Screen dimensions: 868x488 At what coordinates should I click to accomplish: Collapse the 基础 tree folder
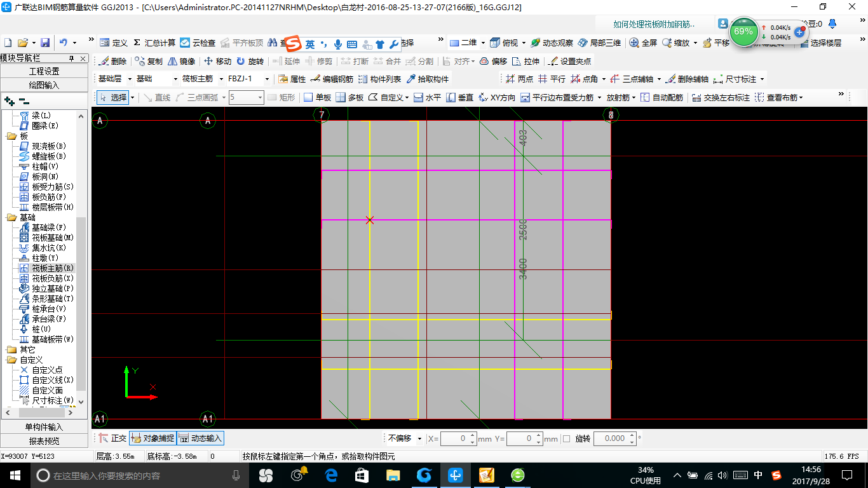(x=12, y=217)
